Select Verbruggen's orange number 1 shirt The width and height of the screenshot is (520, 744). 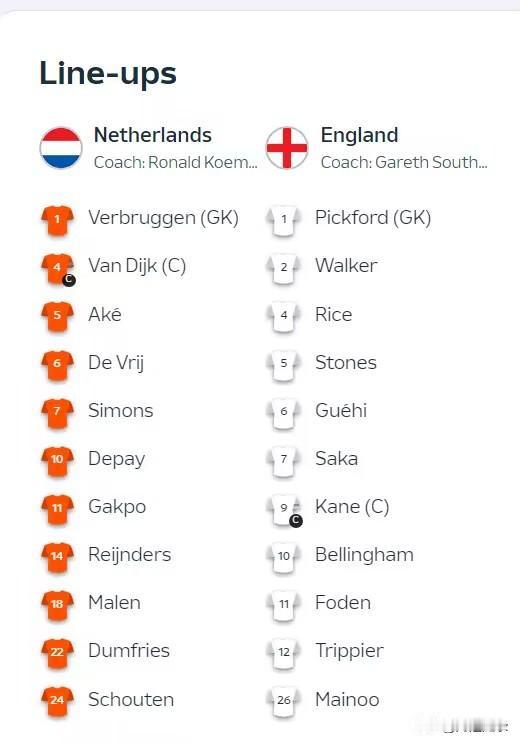(57, 220)
